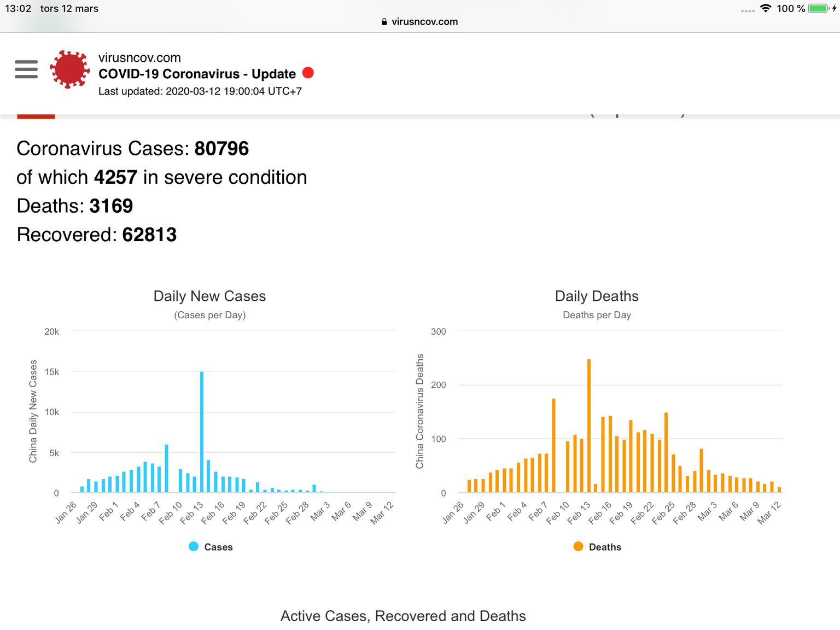Click the virusncov.com address bar
This screenshot has width=840, height=630.
click(419, 22)
